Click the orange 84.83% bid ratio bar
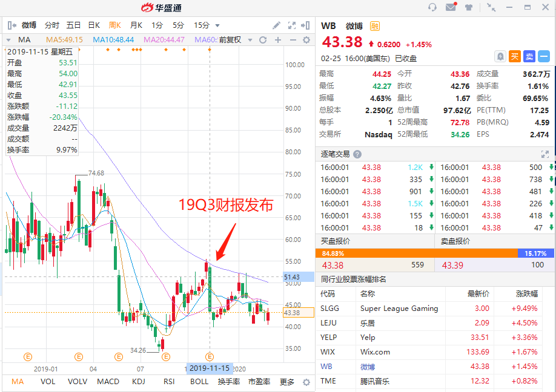Viewport: 556px width, 392px height. click(416, 253)
